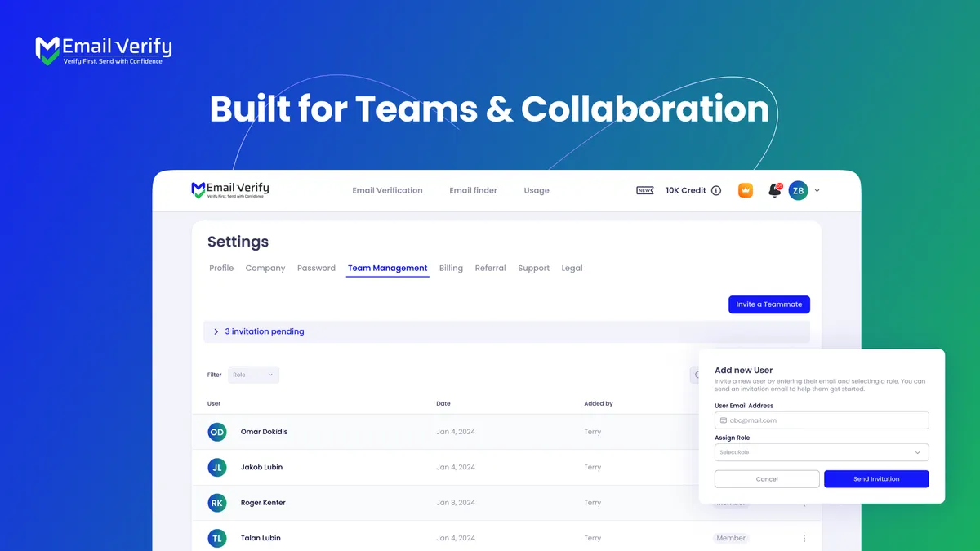Click the Email Verify logo in the app header

229,190
